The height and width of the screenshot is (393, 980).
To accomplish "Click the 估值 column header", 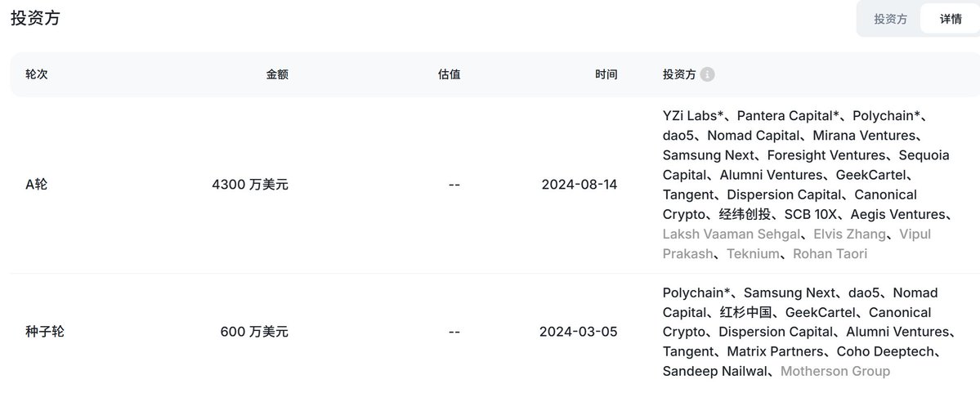I will pos(449,74).
